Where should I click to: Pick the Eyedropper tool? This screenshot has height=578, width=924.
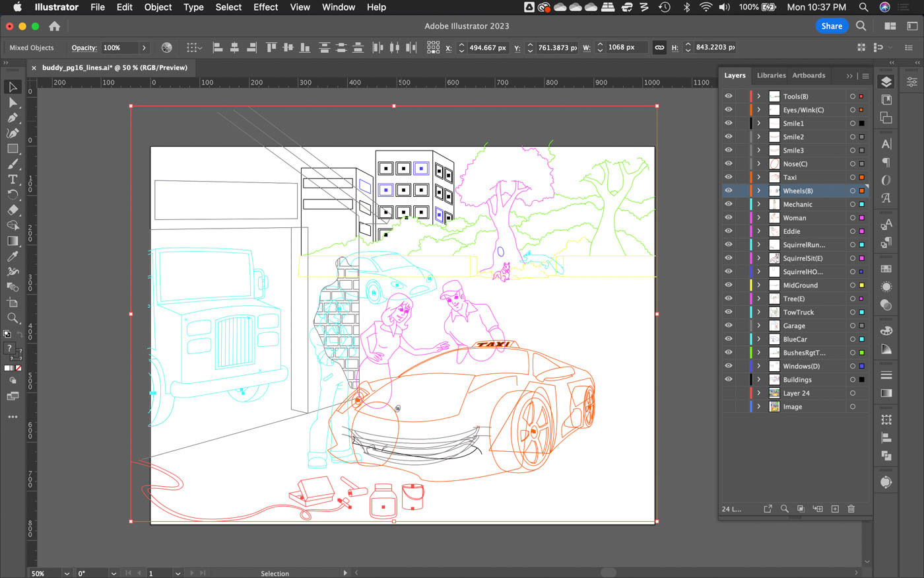13,256
